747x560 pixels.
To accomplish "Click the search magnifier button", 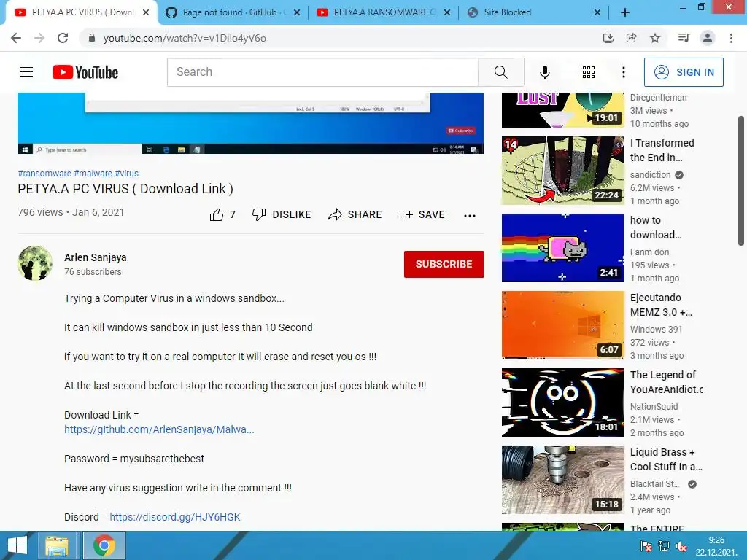I will [x=500, y=72].
